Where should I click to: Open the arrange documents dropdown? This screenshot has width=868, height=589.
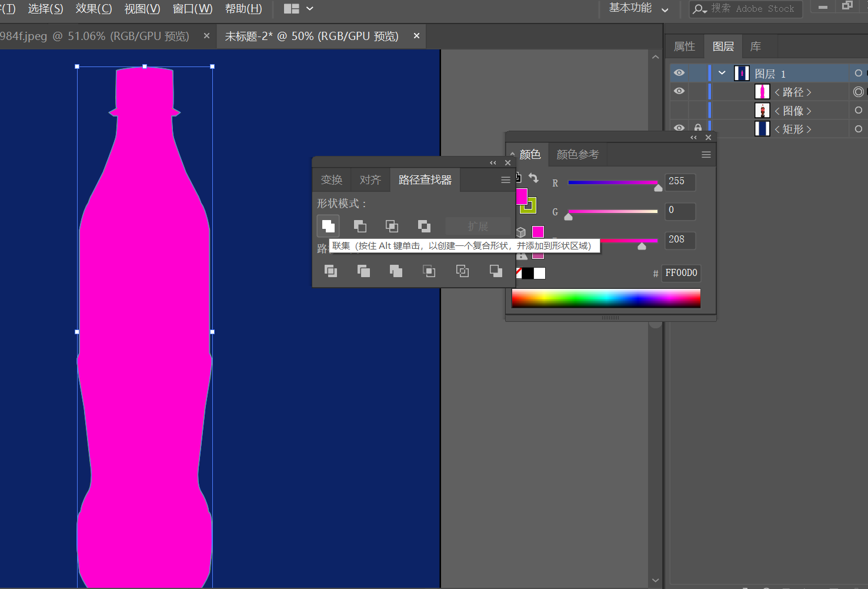299,9
